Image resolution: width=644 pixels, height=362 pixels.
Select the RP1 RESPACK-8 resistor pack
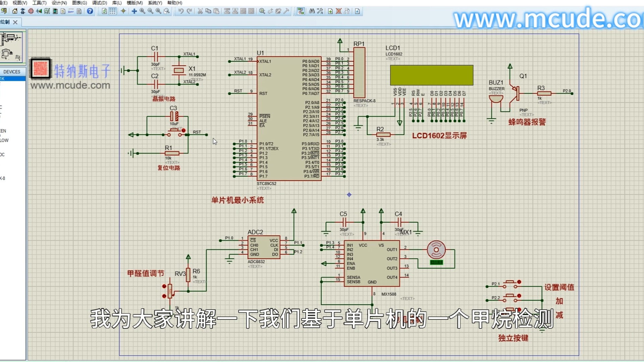(359, 72)
